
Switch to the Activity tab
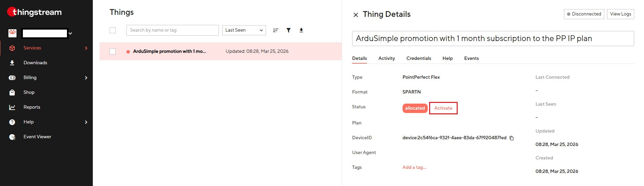point(387,58)
